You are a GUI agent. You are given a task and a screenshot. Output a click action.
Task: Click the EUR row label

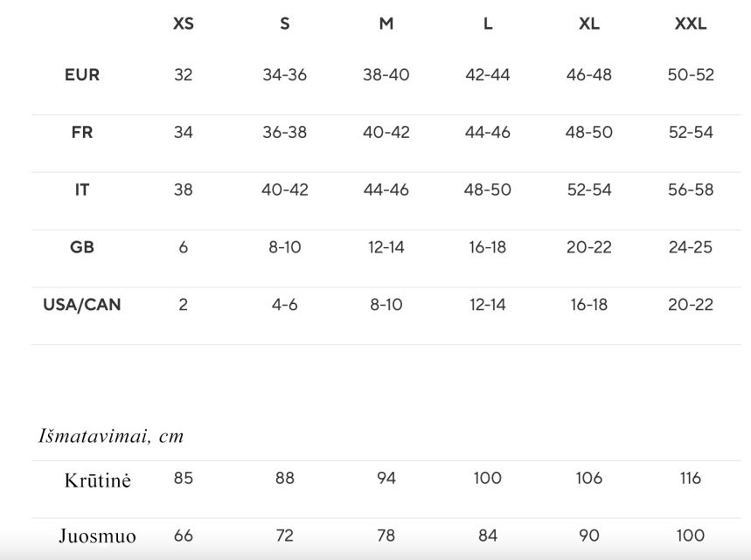point(82,74)
